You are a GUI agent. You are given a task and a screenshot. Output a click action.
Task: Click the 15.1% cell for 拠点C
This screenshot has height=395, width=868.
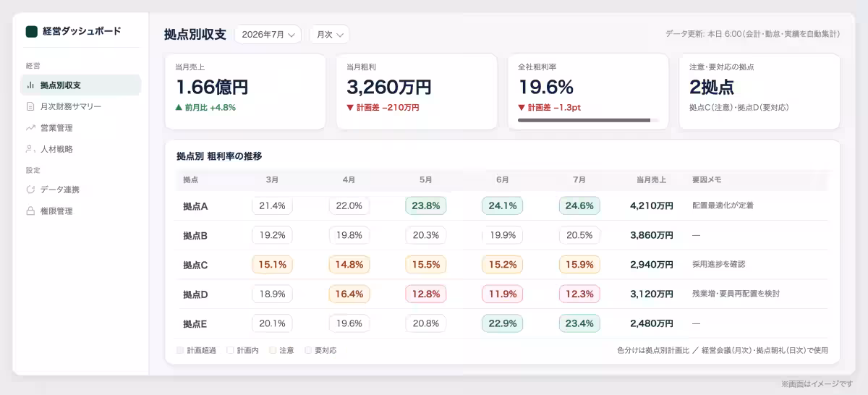coord(272,265)
